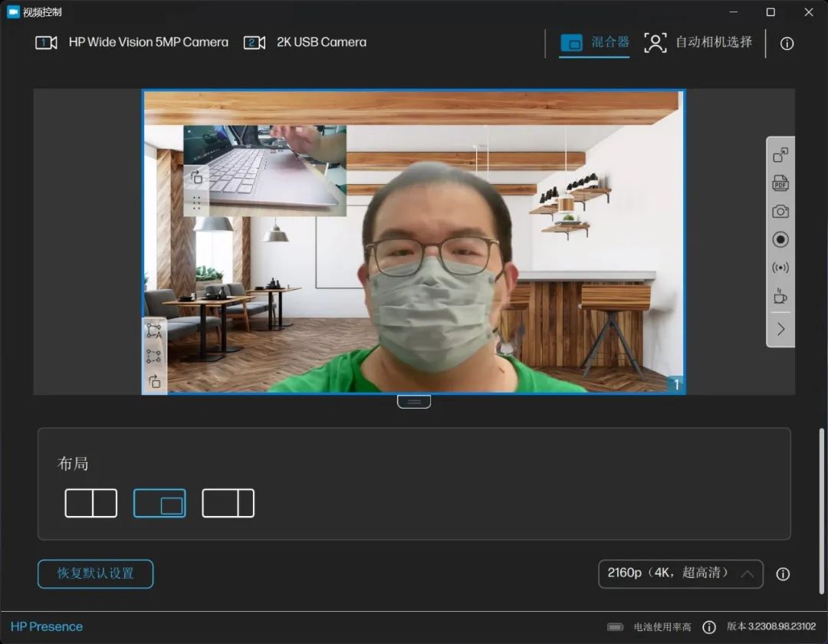
Task: Select HP Wide Vision 5MP Camera
Action: 132,42
